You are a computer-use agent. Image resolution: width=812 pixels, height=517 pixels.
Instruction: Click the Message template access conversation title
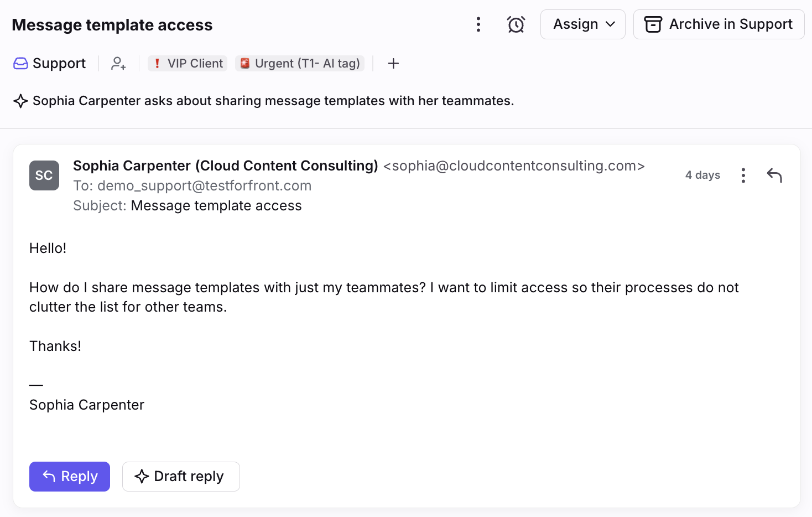(x=112, y=25)
